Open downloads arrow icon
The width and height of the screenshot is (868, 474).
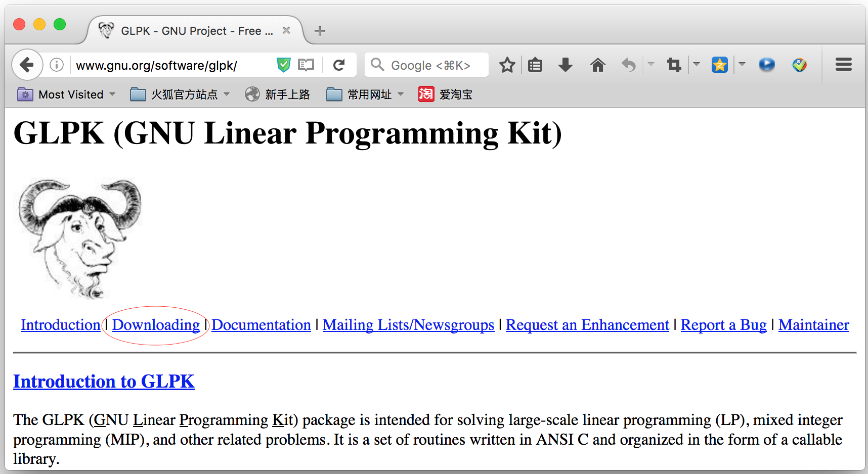[566, 65]
